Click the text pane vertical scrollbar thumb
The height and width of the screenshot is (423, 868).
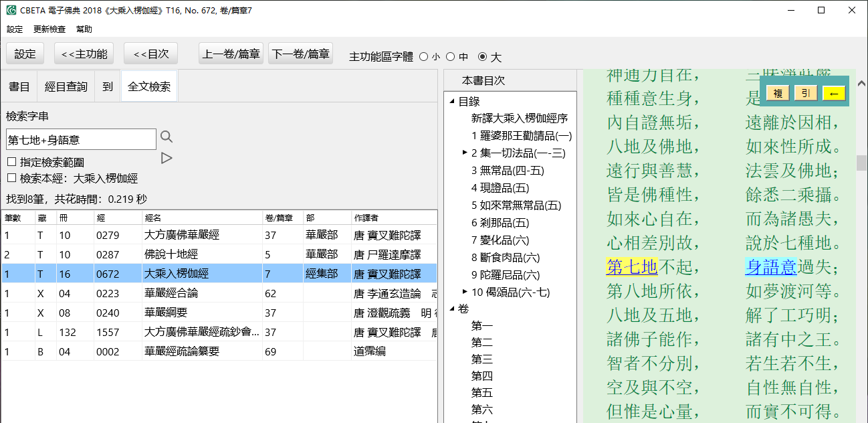coord(861,163)
